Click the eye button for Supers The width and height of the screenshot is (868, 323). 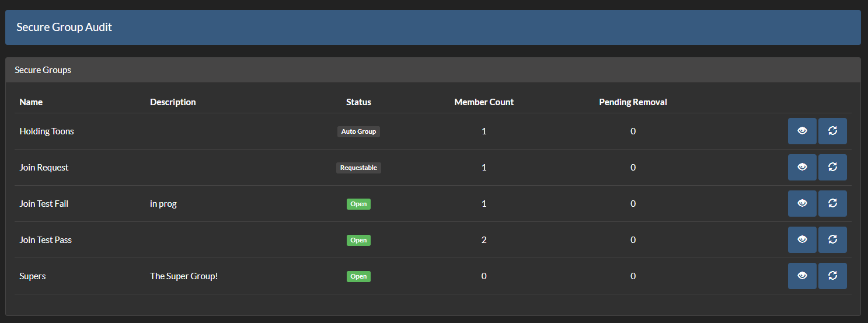[802, 276]
